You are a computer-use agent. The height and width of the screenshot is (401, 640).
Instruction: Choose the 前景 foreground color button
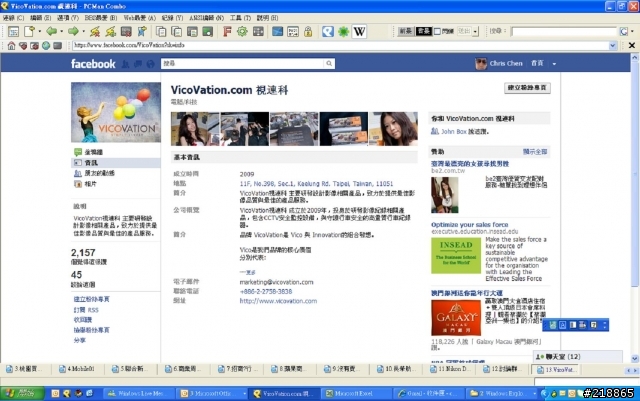405,31
